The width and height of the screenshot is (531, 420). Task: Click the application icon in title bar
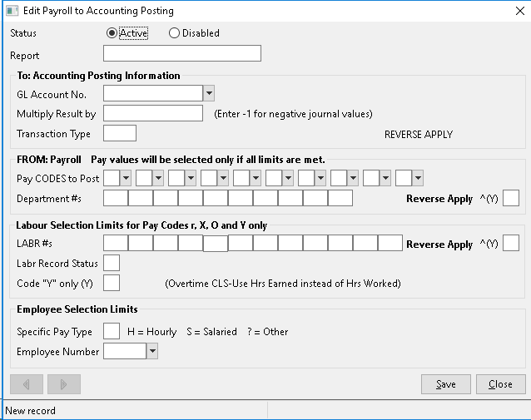coord(12,11)
